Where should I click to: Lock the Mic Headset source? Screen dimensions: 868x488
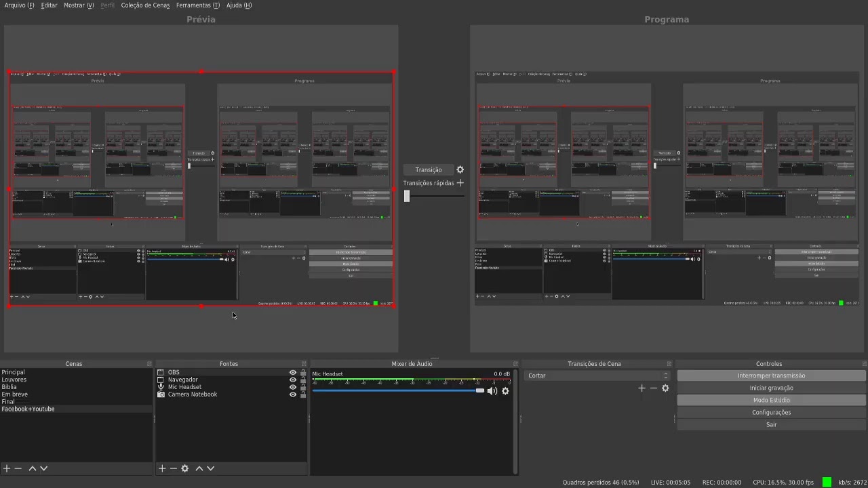click(303, 387)
